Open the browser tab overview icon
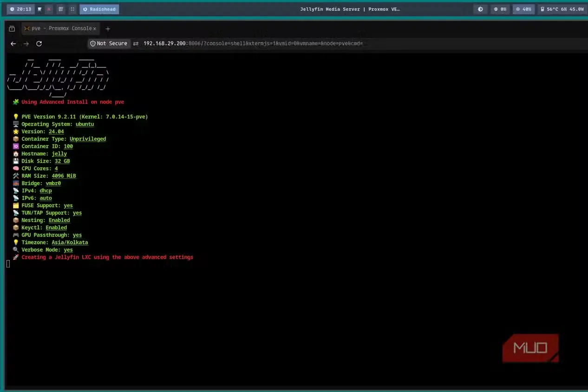The image size is (588, 392). coord(12,28)
